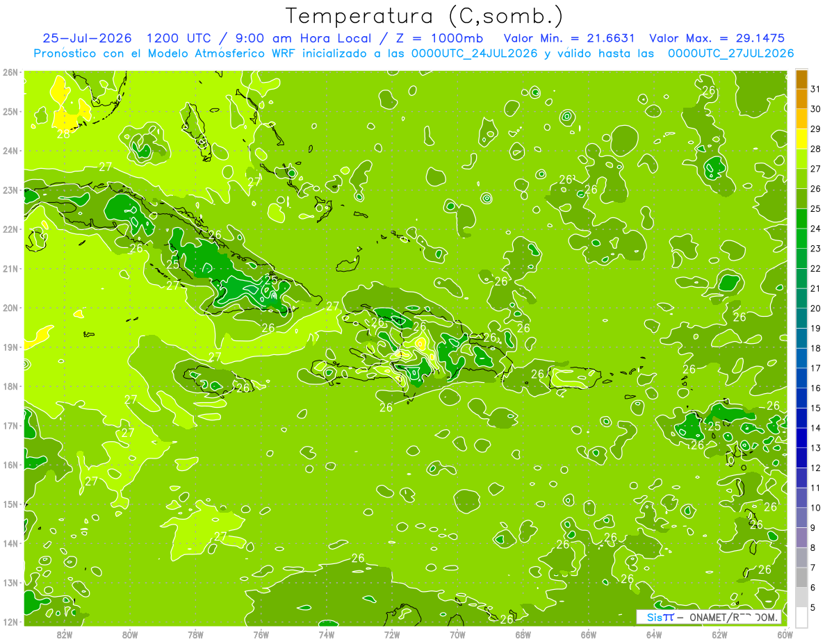Click the "80W" longitude axis label
The width and height of the screenshot is (834, 644).
129,634
